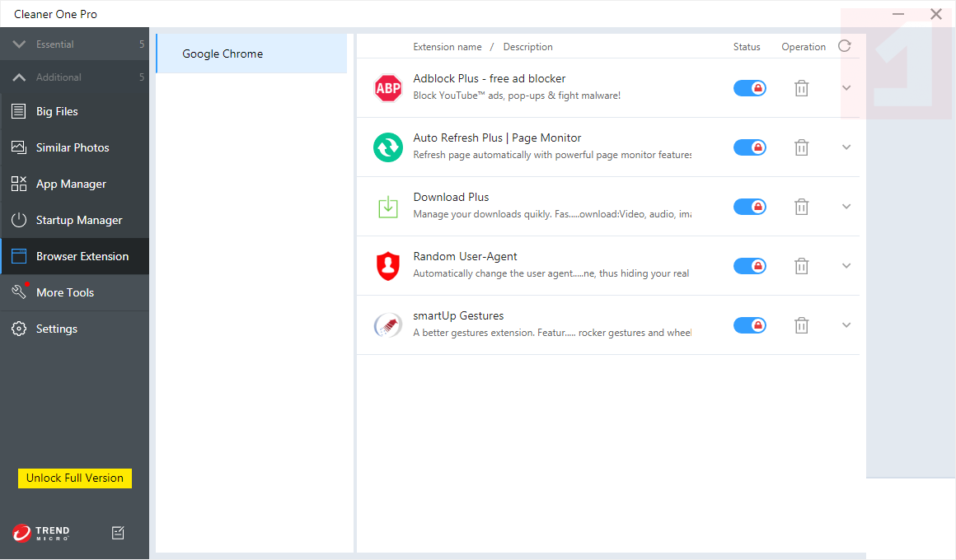Click Unlock Full Version button

(x=75, y=478)
